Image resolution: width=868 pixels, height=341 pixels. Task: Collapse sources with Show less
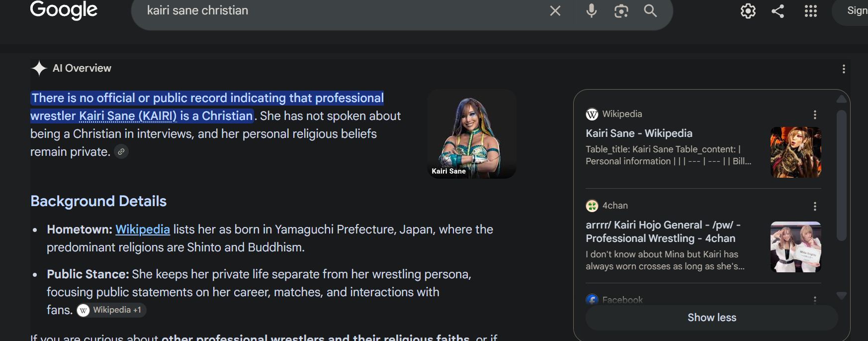point(712,318)
